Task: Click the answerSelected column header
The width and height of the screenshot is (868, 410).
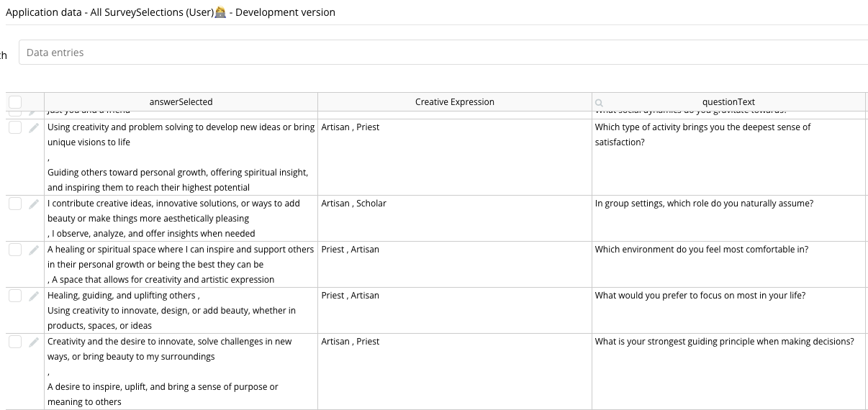Action: (x=181, y=102)
